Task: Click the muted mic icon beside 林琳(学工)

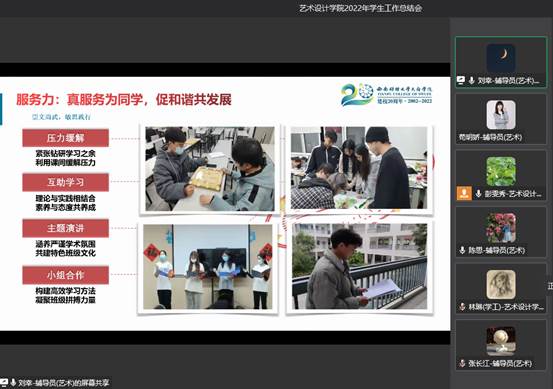Action: point(462,307)
